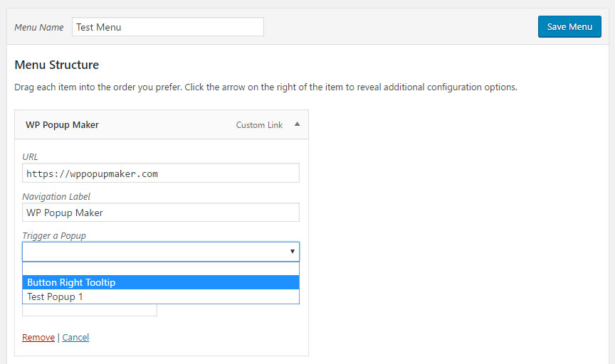Viewport: 615px width, 364px height.
Task: Click the Menu Structure heading
Action: coord(56,65)
